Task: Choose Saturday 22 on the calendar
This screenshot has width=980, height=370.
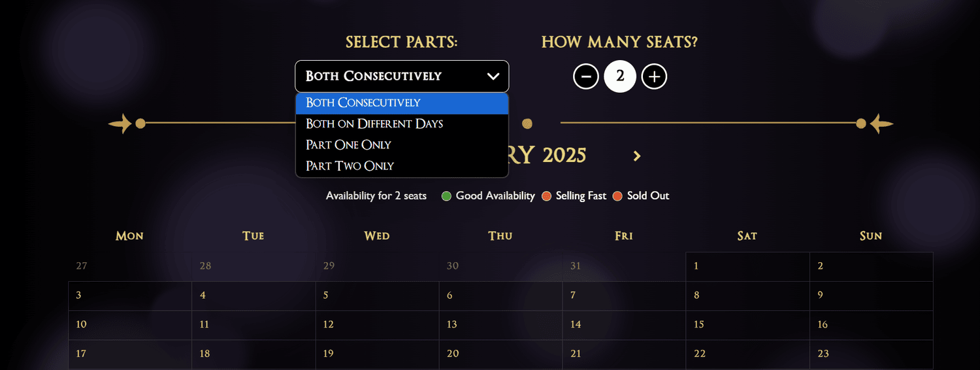Action: 747,354
